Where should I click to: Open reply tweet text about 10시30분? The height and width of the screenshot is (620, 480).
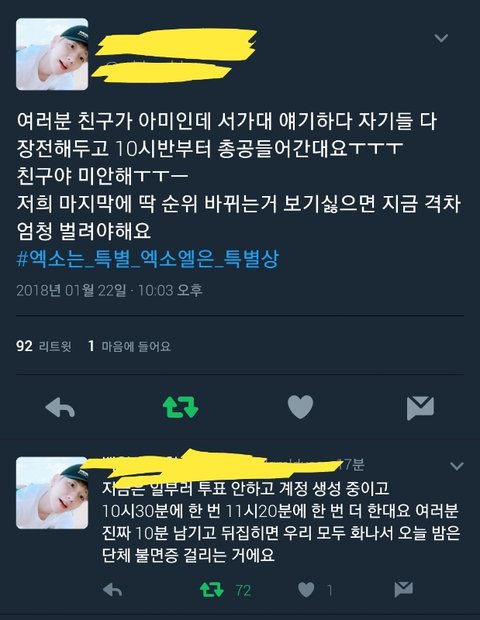(281, 522)
